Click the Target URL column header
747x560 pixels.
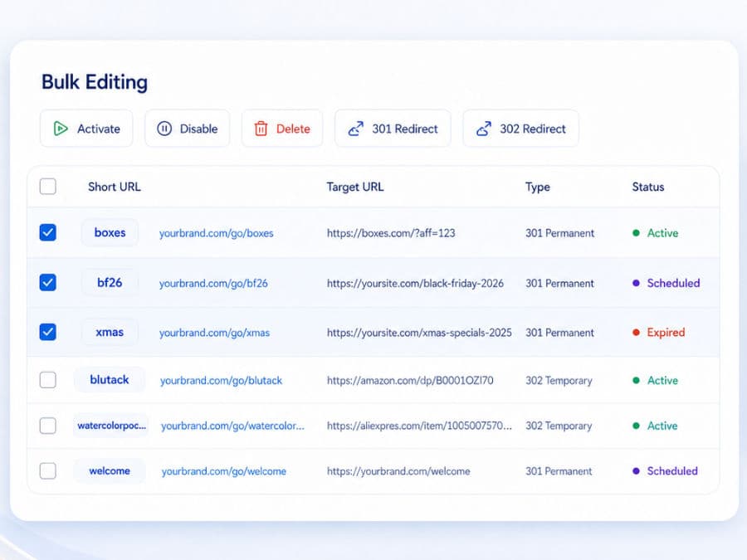point(355,187)
